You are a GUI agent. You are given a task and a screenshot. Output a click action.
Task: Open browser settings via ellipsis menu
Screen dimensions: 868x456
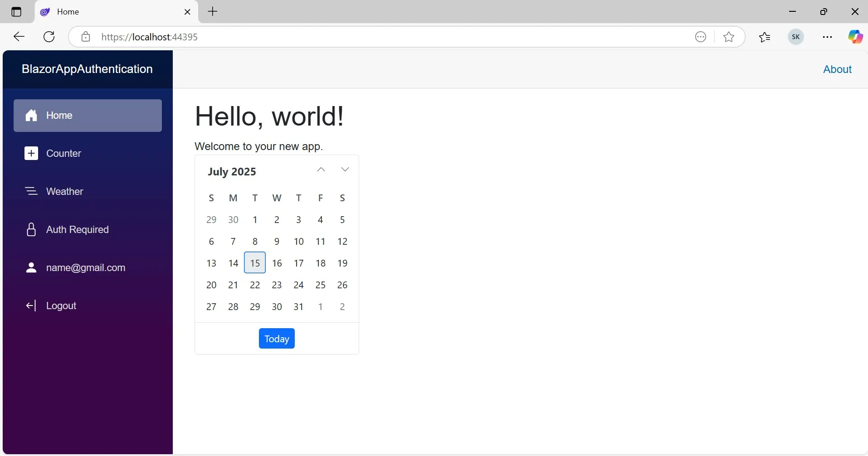click(827, 37)
